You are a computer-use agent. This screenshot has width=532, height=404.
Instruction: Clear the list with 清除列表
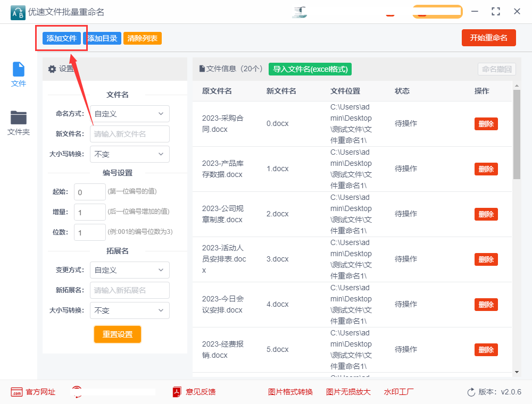[143, 38]
